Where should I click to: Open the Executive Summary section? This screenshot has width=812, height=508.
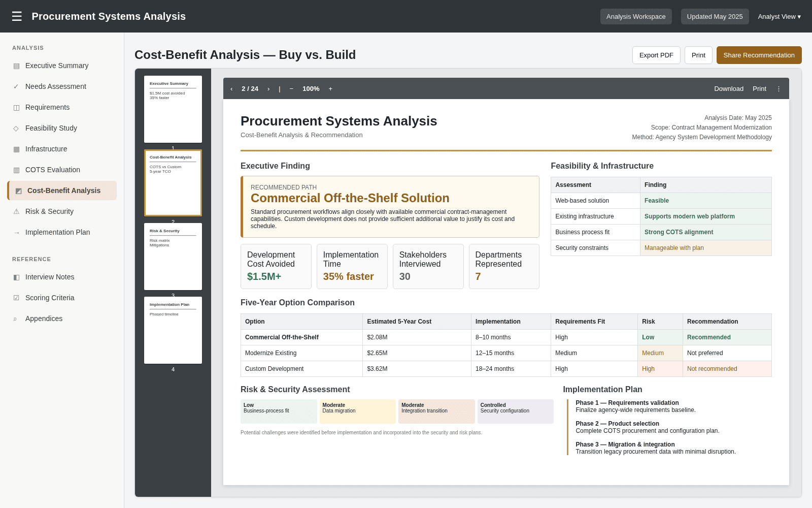(x=62, y=66)
